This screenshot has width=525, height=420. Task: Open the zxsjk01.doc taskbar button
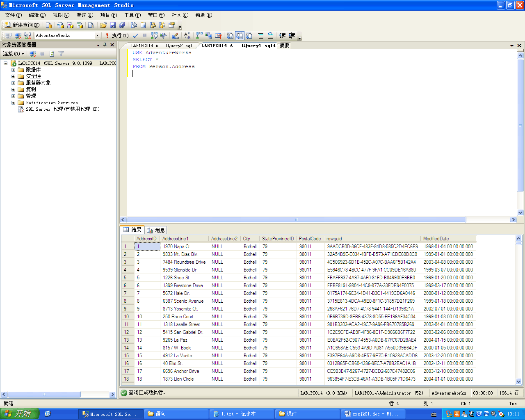click(373, 414)
